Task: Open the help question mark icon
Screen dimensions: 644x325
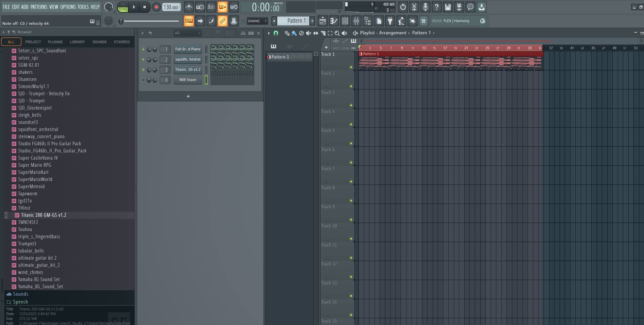Action: coord(437,7)
